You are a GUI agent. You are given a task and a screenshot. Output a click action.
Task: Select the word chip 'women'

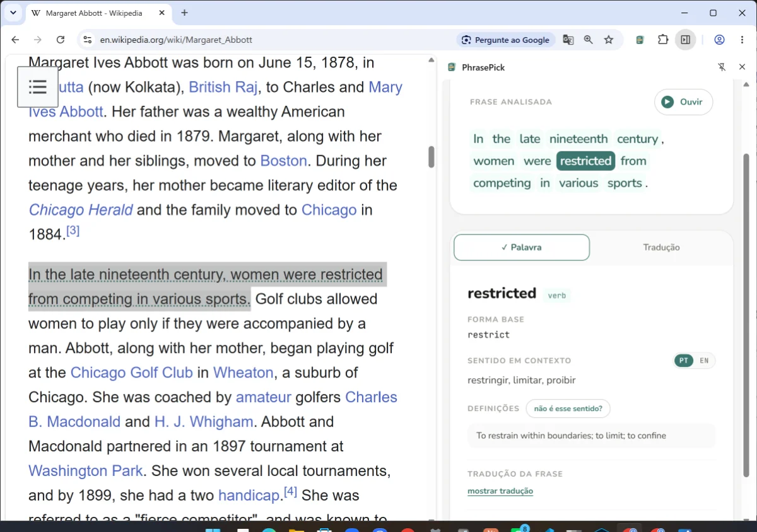[494, 161]
